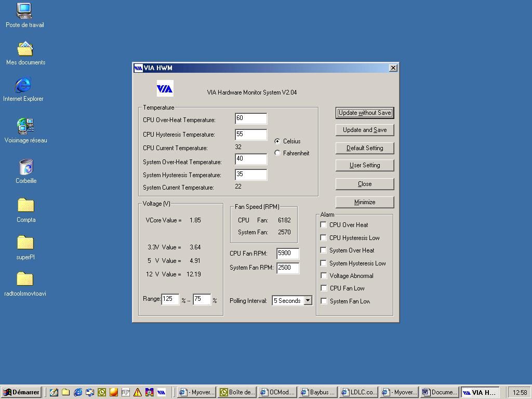Click the orange sphere quick launch icon

[x=114, y=392]
